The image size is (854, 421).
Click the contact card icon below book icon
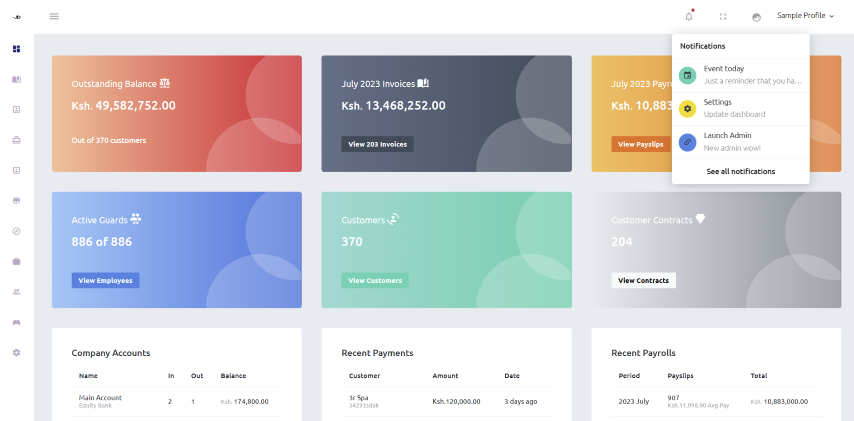click(16, 109)
